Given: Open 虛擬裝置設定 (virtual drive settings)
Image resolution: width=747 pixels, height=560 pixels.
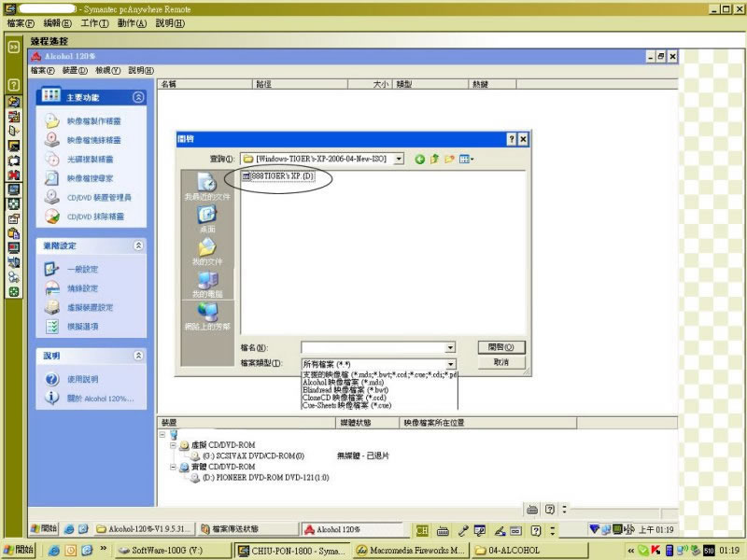Looking at the screenshot, I should click(90, 308).
